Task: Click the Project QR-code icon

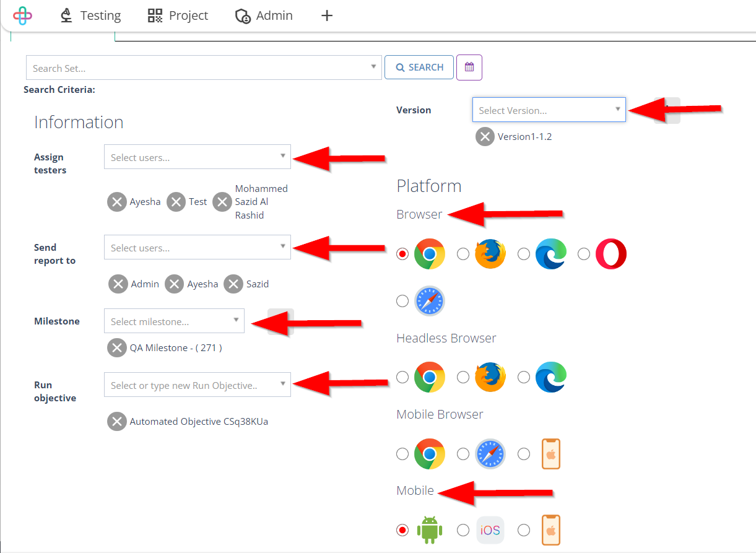Action: 155,15
